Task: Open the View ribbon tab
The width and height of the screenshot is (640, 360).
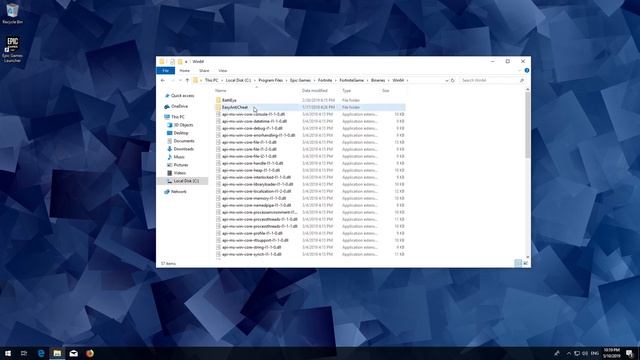Action: tap(222, 71)
